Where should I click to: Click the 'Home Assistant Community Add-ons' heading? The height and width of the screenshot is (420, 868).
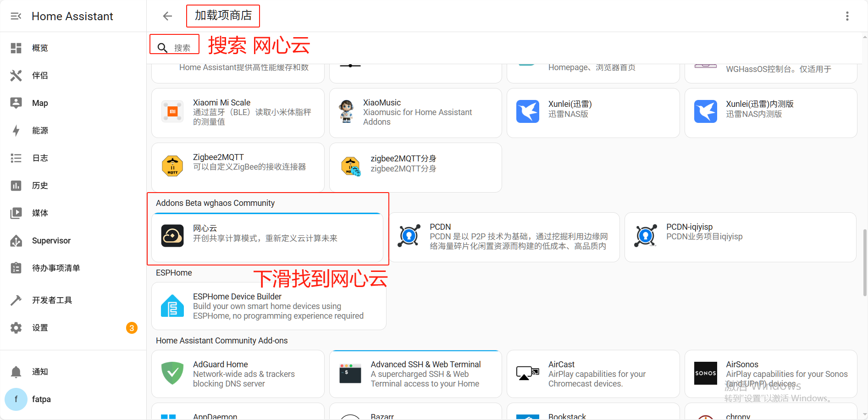click(221, 341)
